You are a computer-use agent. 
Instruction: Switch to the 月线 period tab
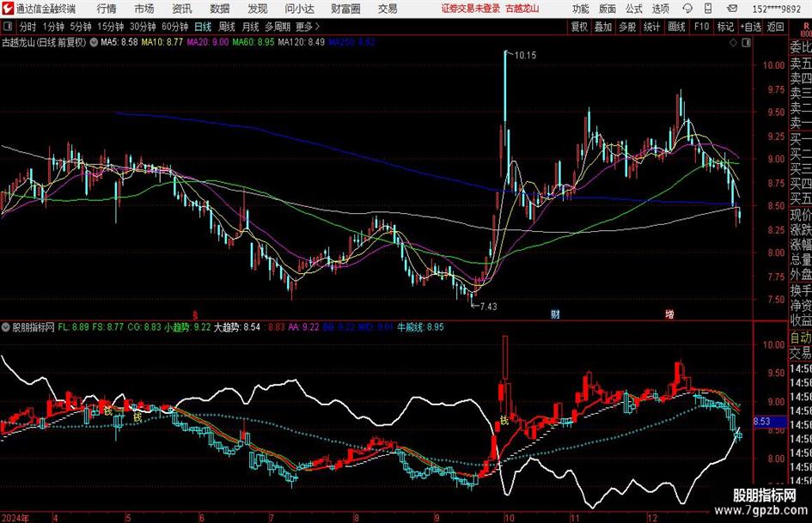click(250, 27)
